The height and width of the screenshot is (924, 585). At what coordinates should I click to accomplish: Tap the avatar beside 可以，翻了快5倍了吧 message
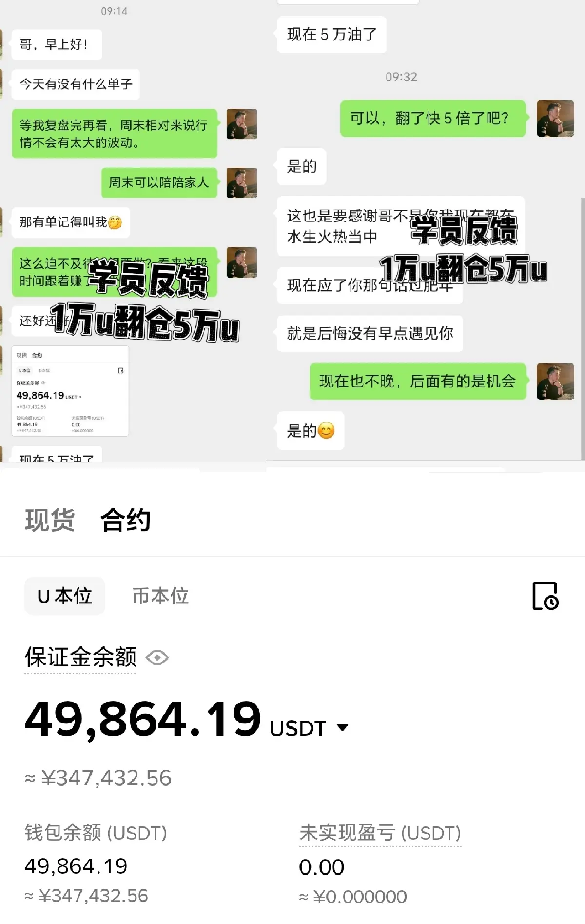555,119
